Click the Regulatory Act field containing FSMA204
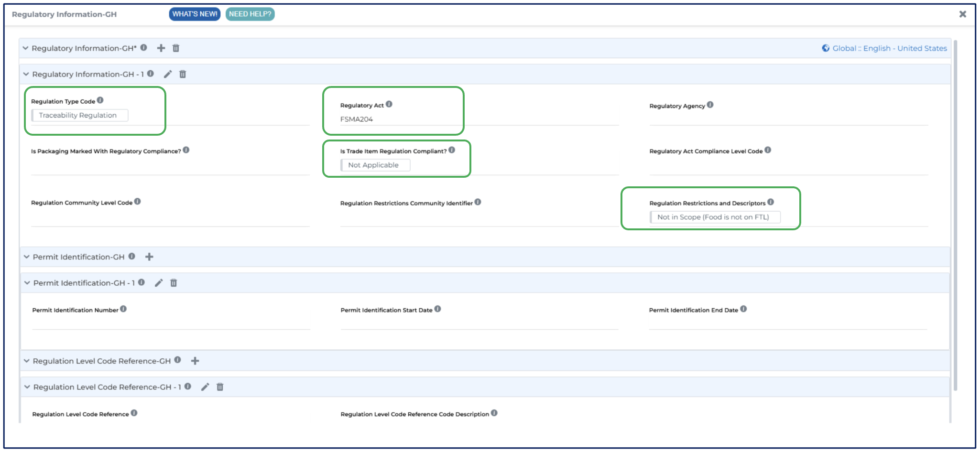 click(x=479, y=119)
